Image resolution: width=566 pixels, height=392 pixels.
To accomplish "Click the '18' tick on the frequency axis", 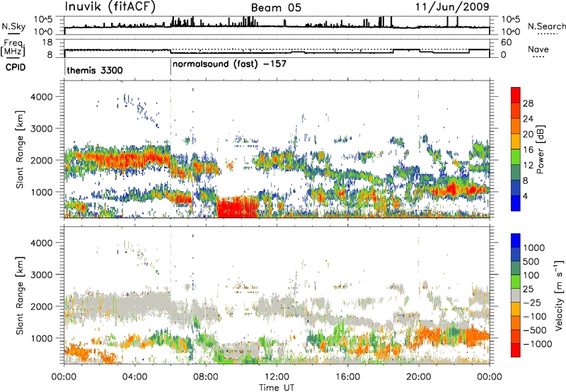I will click(47, 42).
